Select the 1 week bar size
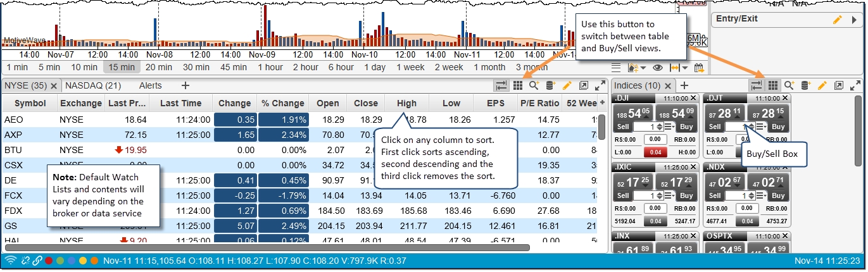 411,67
